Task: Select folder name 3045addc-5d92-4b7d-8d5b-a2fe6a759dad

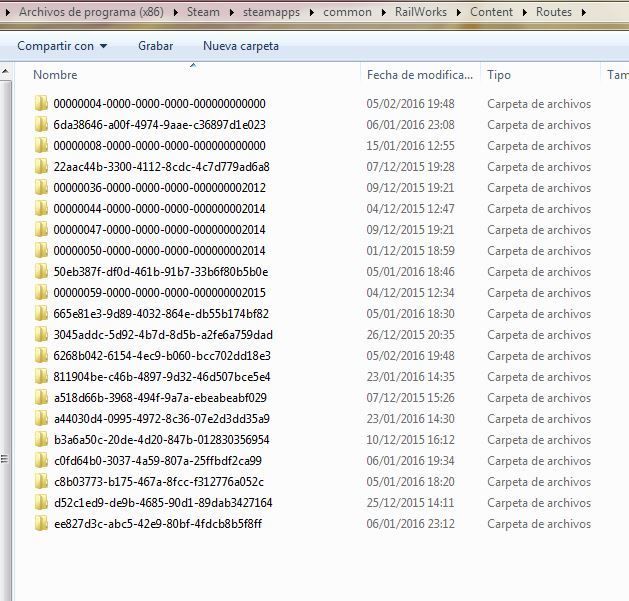Action: point(163,335)
